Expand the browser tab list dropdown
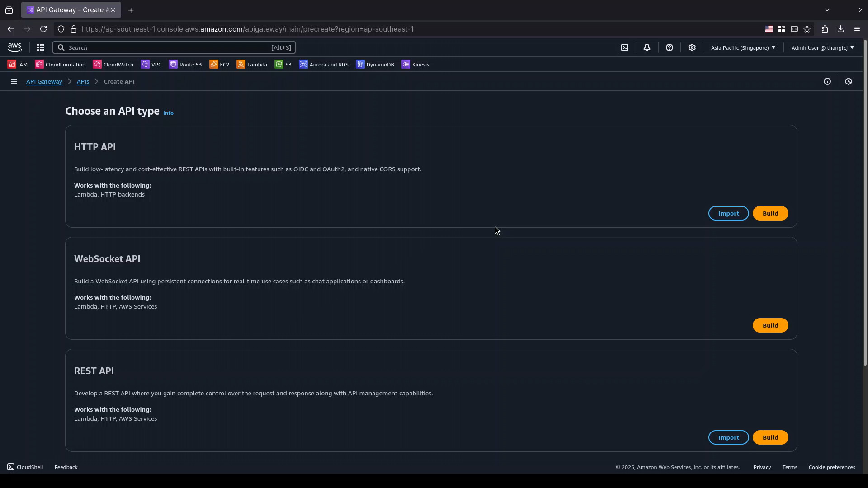 pyautogui.click(x=827, y=10)
